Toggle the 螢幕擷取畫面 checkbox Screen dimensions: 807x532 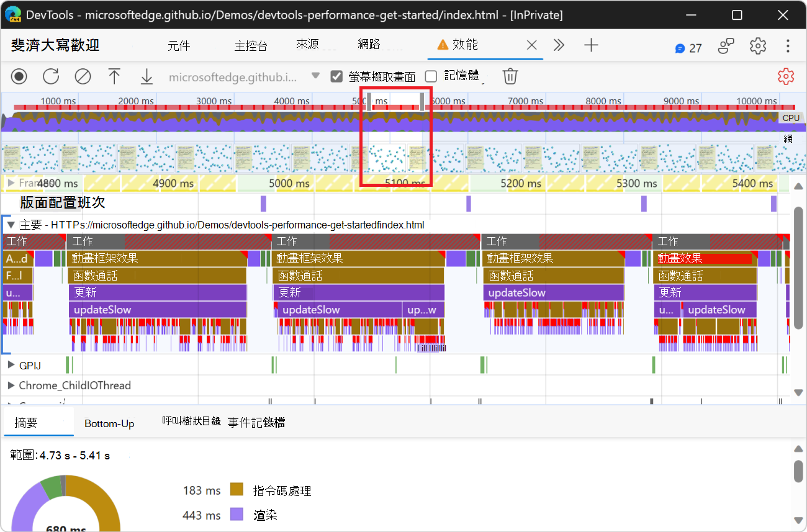coord(336,76)
